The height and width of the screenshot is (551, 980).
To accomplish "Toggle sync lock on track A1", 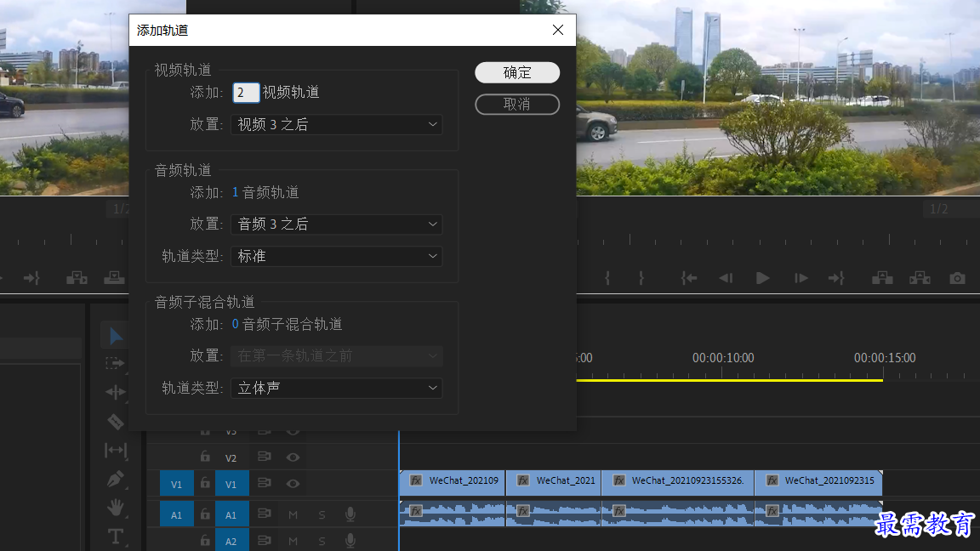I will tap(265, 514).
